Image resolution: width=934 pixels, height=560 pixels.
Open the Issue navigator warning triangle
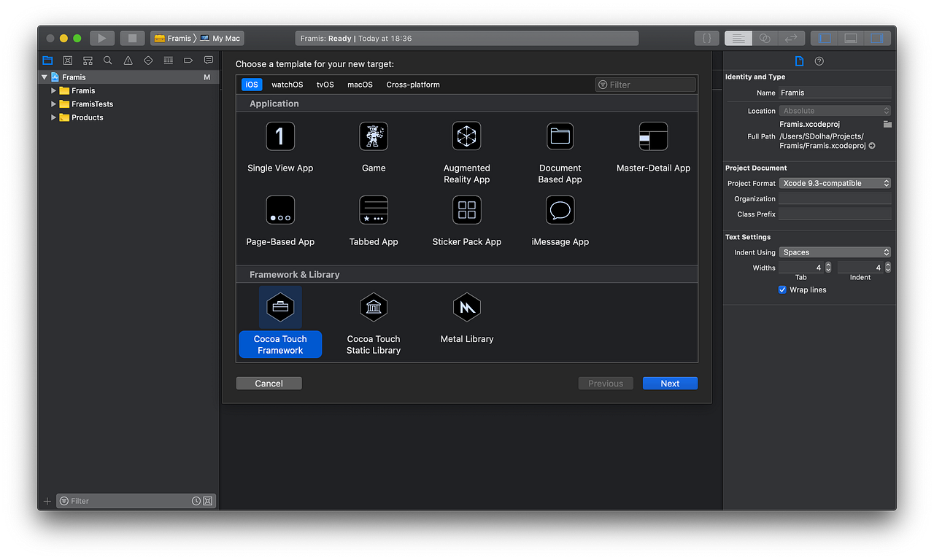(x=128, y=61)
